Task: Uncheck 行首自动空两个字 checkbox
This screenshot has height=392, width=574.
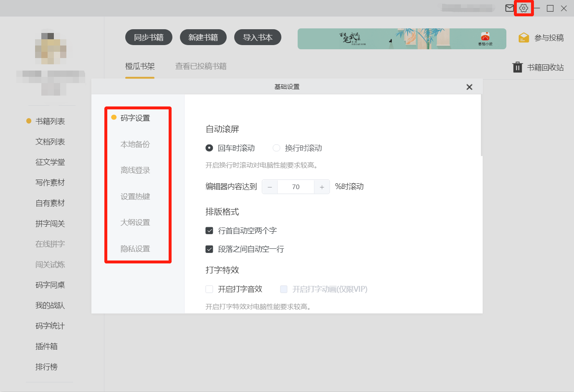Action: coord(210,230)
